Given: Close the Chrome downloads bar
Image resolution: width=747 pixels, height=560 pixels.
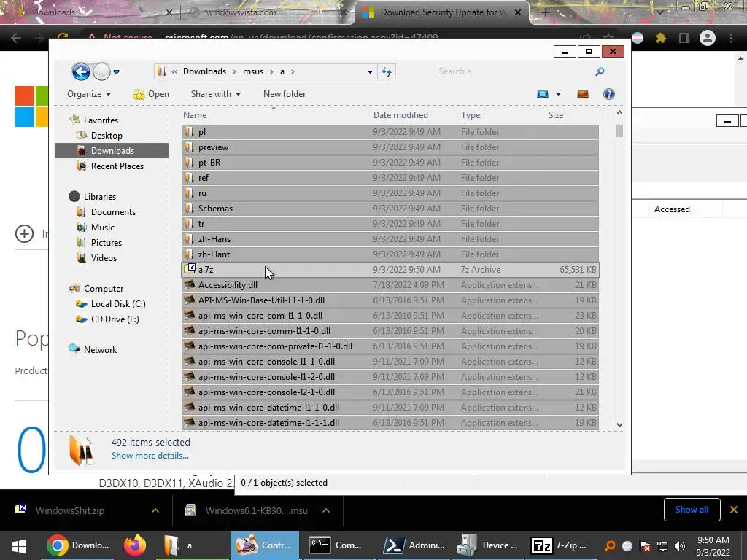Looking at the screenshot, I should pyautogui.click(x=734, y=510).
